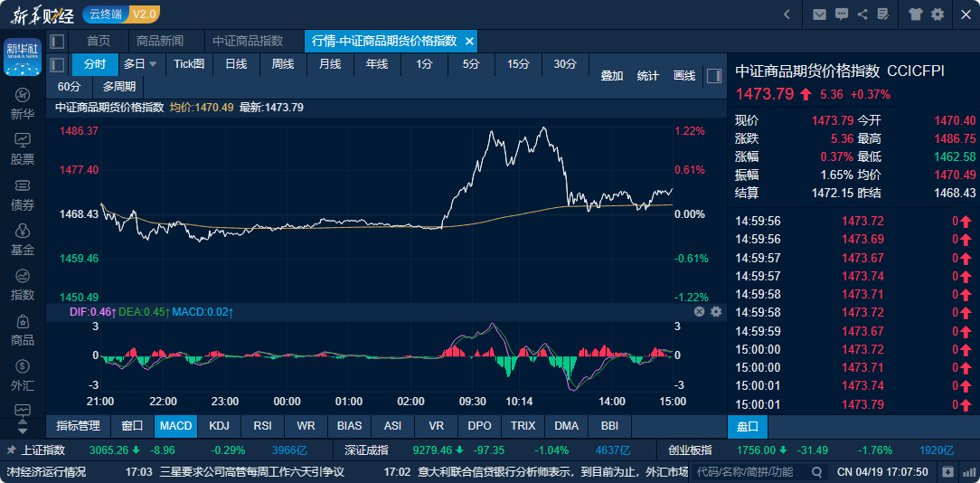
Task: Open the 股票 stocks sidebar section
Action: (23, 148)
